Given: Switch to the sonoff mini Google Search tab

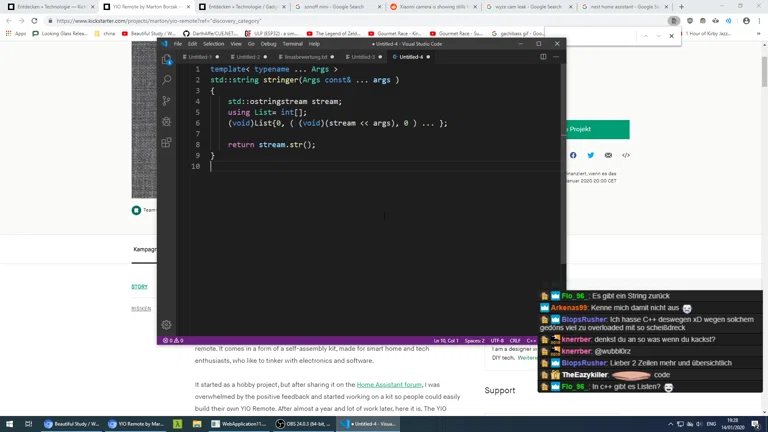Looking at the screenshot, I should 336,7.
